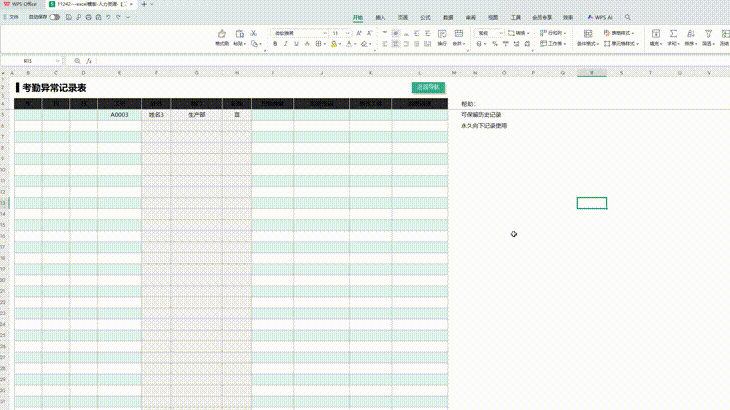Click the insert function fx icon

point(89,61)
